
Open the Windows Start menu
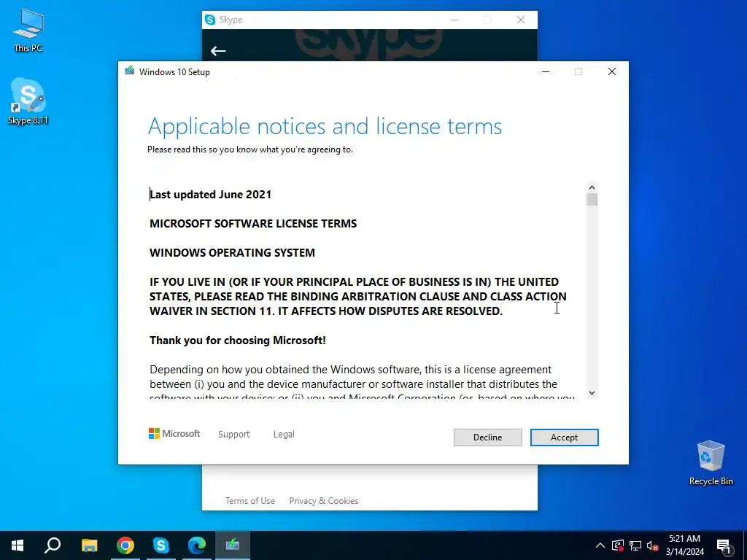click(18, 545)
